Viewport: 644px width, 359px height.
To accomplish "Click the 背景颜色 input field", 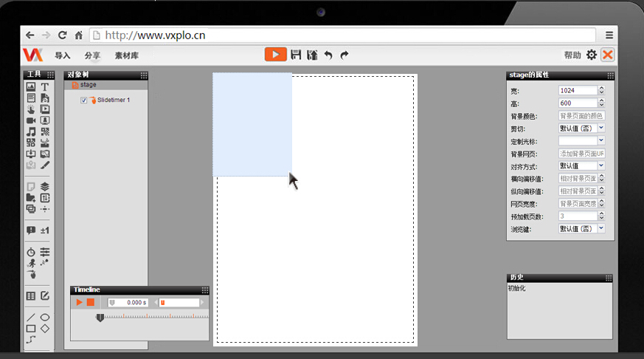I will [581, 116].
